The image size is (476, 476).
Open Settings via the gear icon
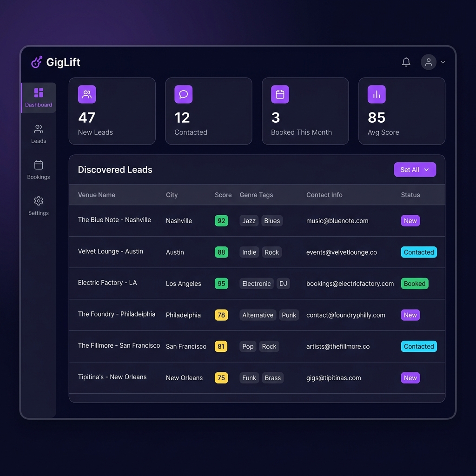38,201
